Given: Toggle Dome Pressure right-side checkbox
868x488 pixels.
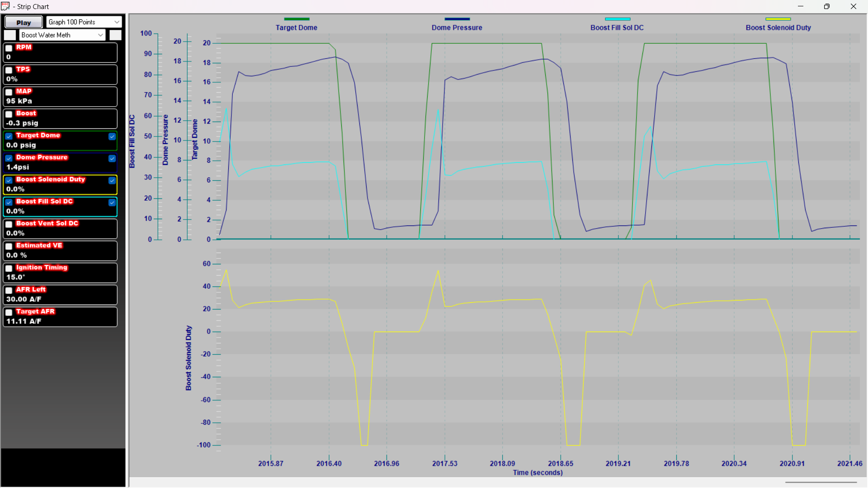Looking at the screenshot, I should (x=112, y=158).
